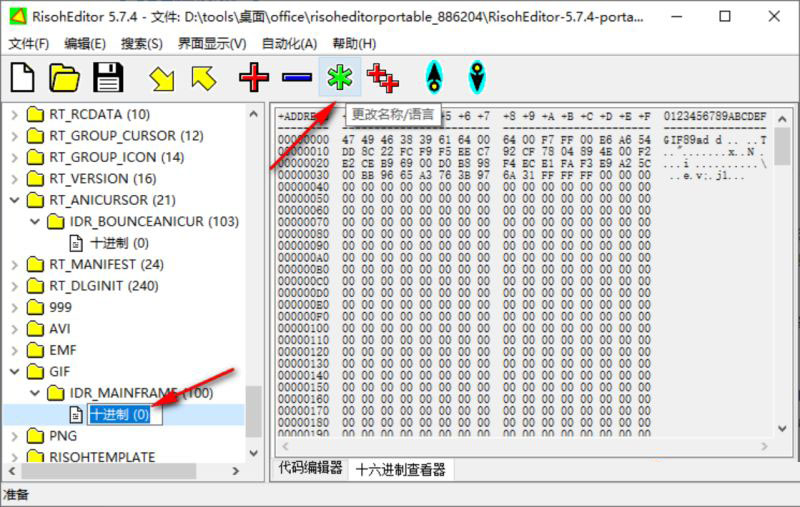Screen dimensions: 800x507
Task: Select the RISOHTEMPLATE tree item
Action: tap(102, 457)
